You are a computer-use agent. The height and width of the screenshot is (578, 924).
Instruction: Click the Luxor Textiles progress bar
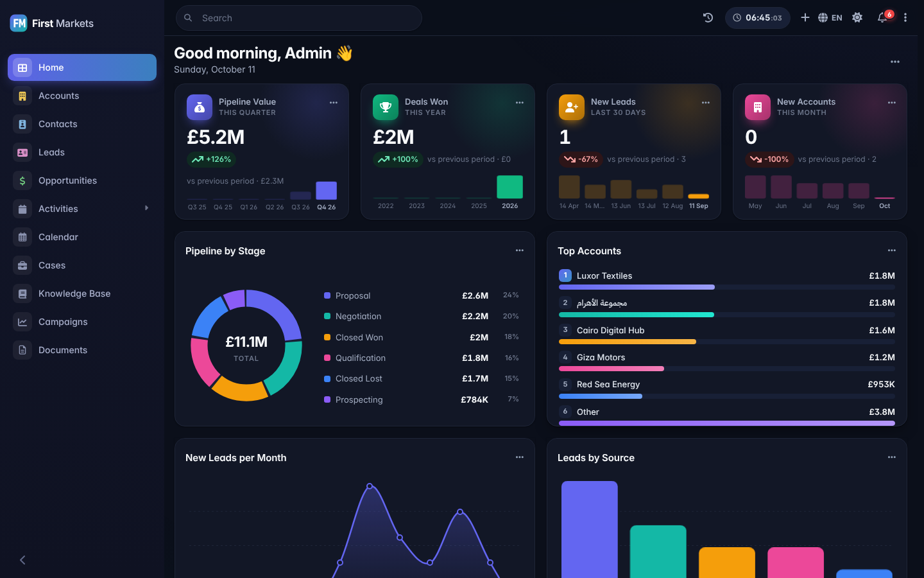point(727,287)
